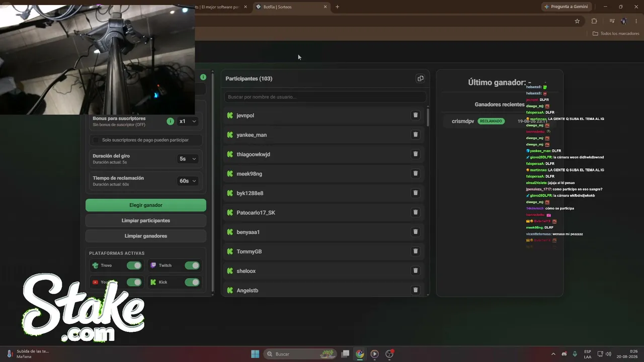Select participant name yankee_man
644x362 pixels.
pos(252,135)
